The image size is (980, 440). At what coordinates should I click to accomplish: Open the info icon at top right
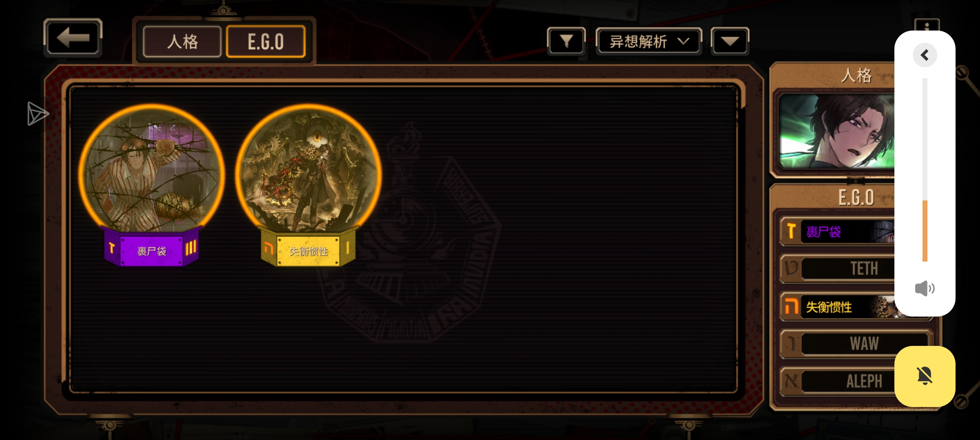coord(927,25)
